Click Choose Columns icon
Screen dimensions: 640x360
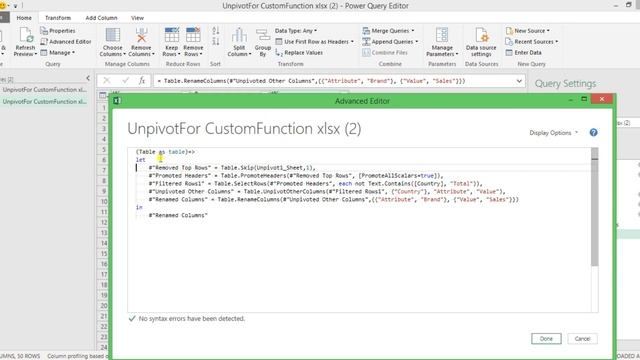click(113, 35)
